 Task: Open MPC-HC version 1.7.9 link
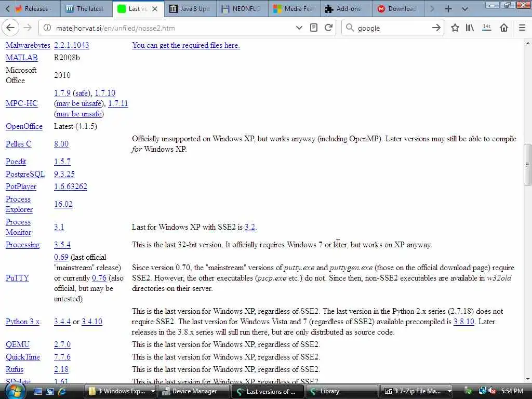click(x=62, y=93)
